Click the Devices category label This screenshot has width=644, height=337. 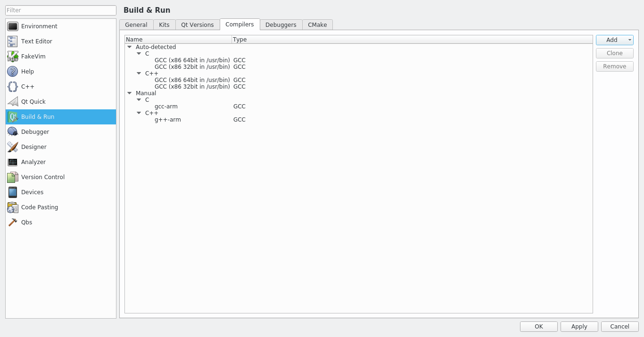[x=33, y=192]
